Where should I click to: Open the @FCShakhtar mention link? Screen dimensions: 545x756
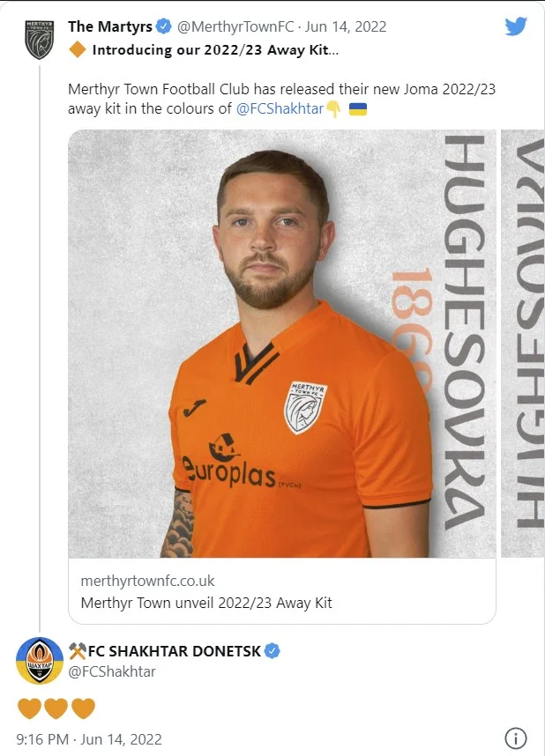coord(280,108)
